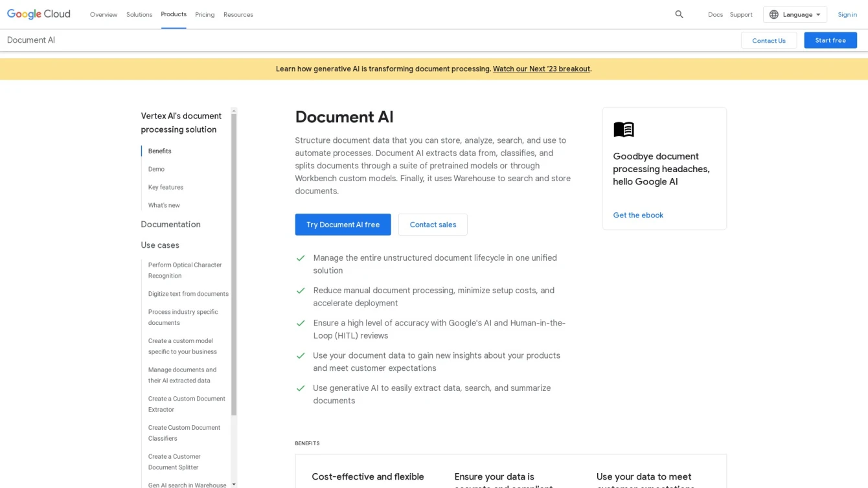Image resolution: width=868 pixels, height=488 pixels.
Task: Click the Contact Us button
Action: 769,40
